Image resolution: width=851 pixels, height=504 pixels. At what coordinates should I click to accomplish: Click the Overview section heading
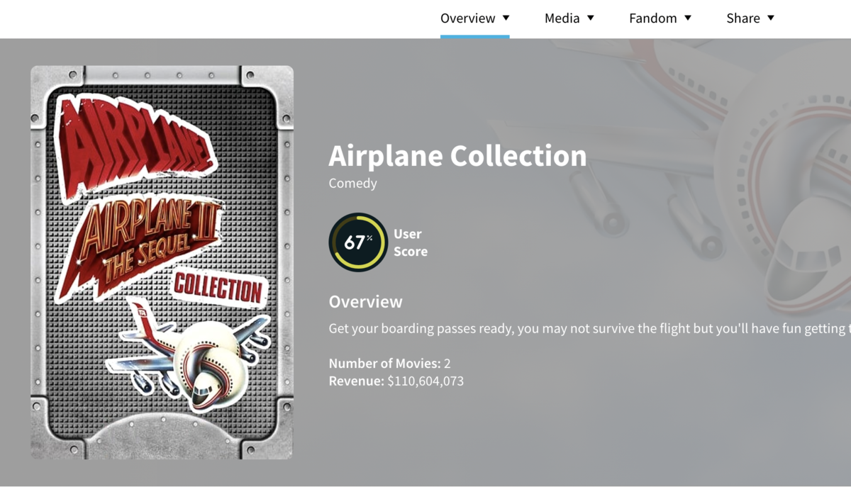[x=365, y=302]
